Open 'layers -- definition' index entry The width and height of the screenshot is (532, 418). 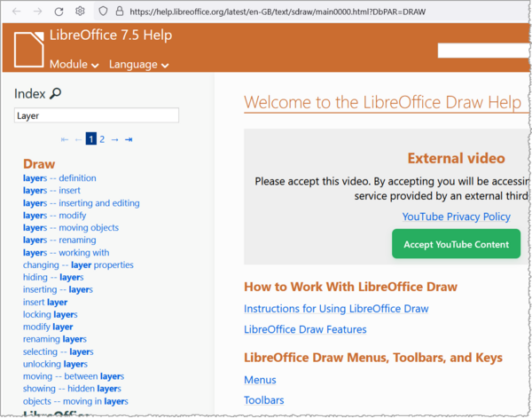coord(59,177)
